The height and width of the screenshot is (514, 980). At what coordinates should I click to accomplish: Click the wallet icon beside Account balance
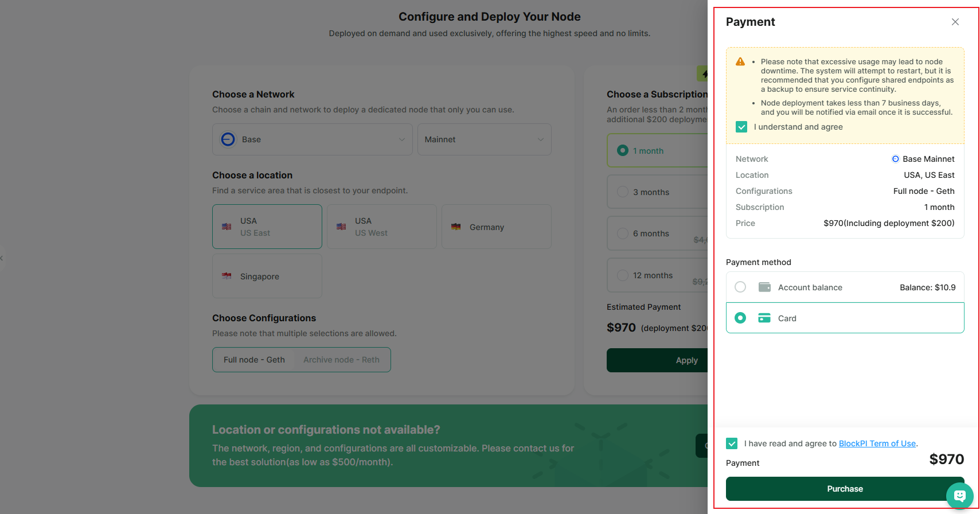click(x=764, y=287)
